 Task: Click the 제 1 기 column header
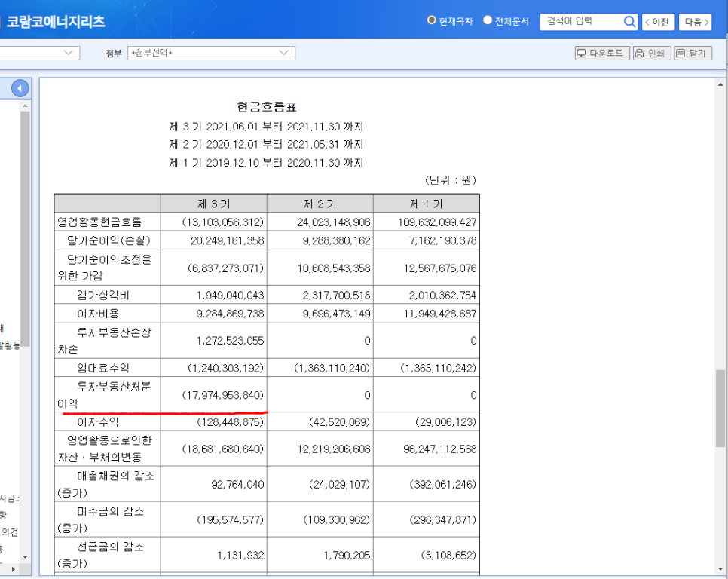click(427, 204)
